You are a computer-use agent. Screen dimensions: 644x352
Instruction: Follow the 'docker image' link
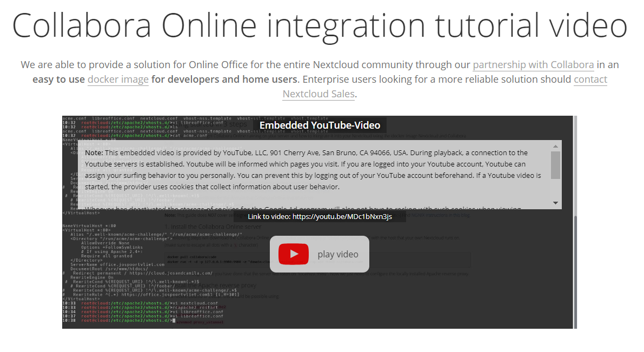click(118, 79)
